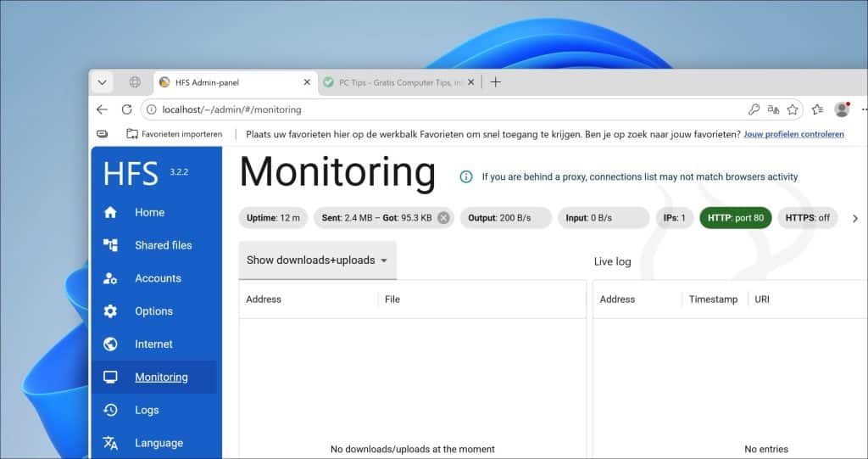Click the workspaces globe icon in tab bar
Screen dimensions: 868x459
click(x=135, y=82)
